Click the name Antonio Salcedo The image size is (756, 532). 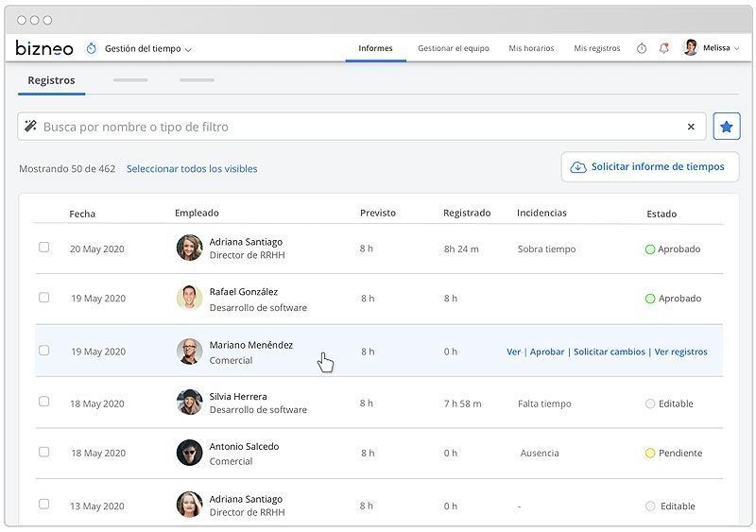244,447
